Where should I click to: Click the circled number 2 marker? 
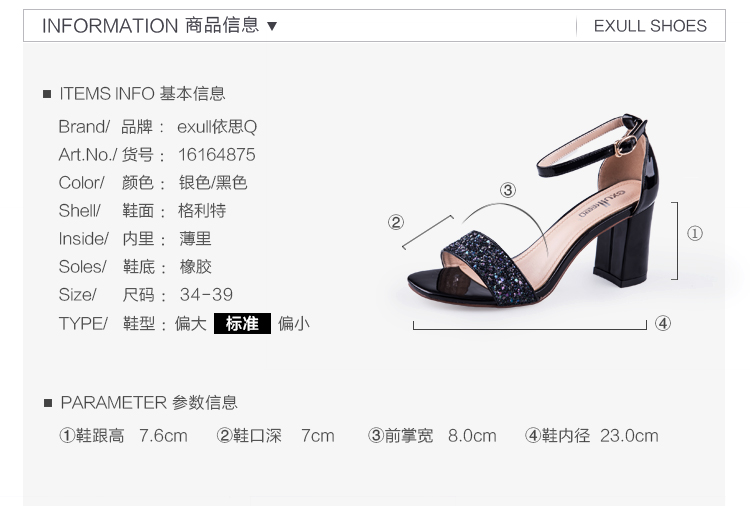[x=396, y=222]
